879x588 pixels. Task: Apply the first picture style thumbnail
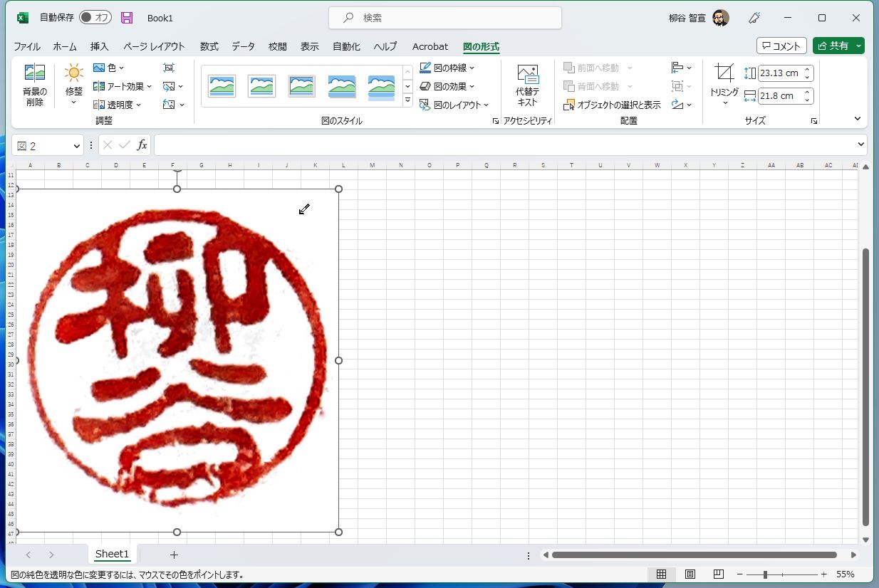[x=222, y=86]
